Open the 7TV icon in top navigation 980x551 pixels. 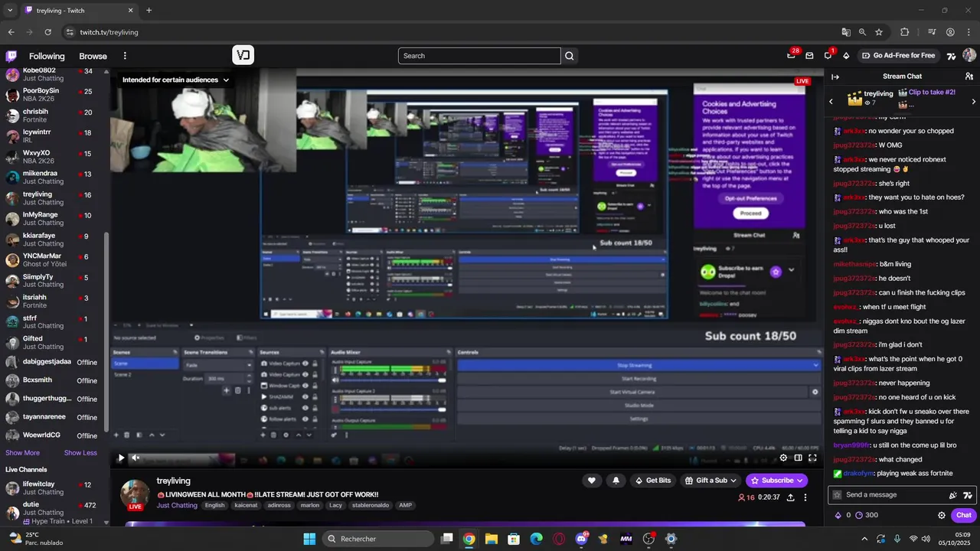(x=951, y=56)
